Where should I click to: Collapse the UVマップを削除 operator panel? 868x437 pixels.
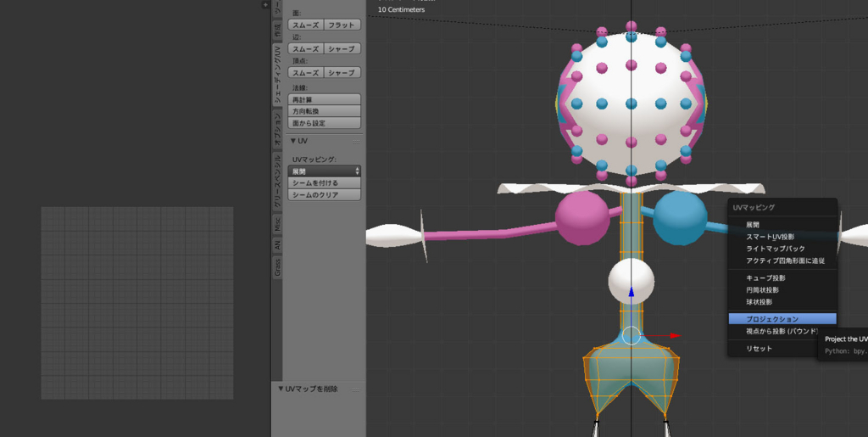click(281, 389)
